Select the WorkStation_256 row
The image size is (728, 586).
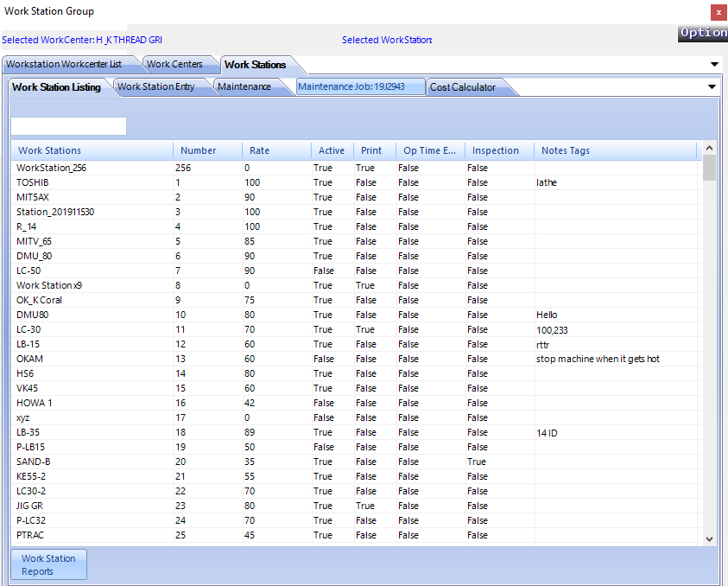pos(356,168)
